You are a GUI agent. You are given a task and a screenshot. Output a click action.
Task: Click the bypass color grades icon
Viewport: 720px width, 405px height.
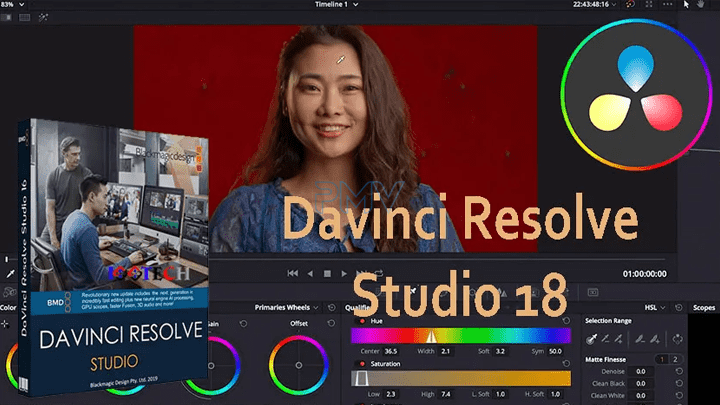tap(630, 4)
